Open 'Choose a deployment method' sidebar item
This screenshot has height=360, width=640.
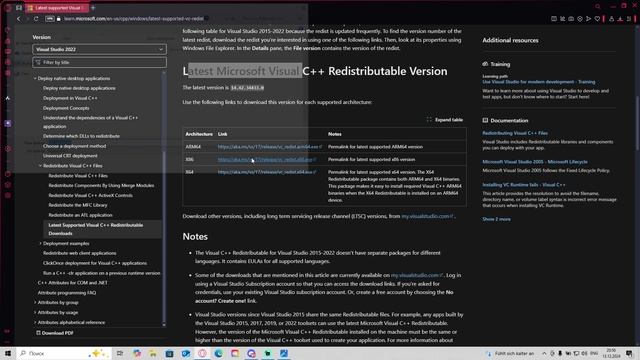74,146
